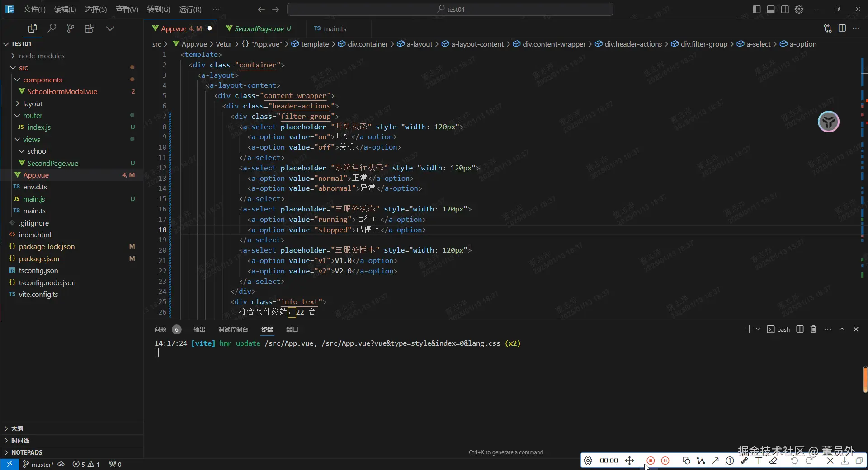Open the Search view icon
Screen dimensions: 868x470
point(52,28)
